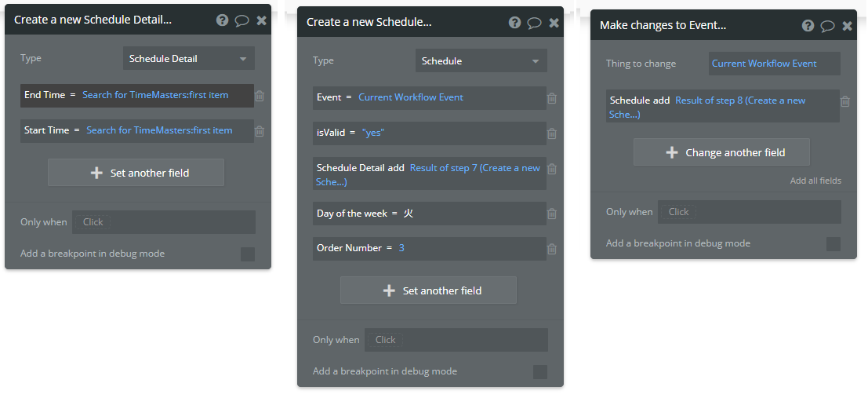
Task: Remove the Start Time field row
Action: pos(260,131)
